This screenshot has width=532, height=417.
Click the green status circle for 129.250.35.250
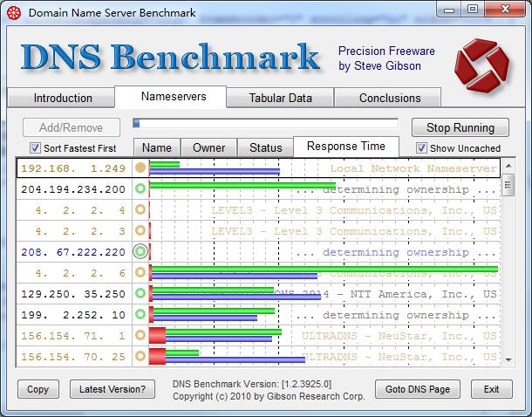click(x=140, y=294)
